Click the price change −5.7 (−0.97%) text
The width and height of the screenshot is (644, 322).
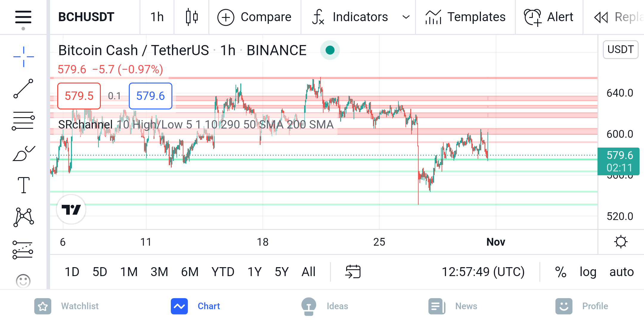click(x=128, y=69)
